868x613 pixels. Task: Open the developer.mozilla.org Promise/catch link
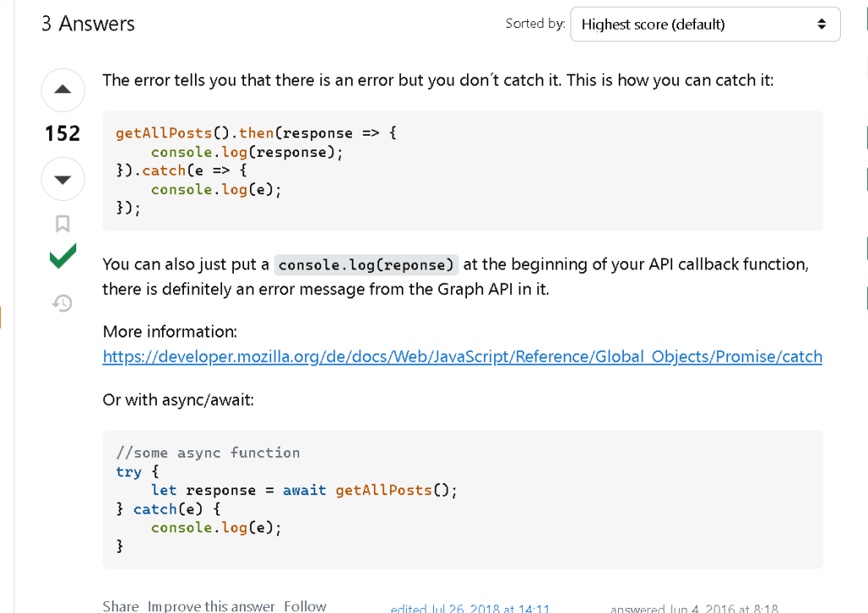[x=462, y=357]
